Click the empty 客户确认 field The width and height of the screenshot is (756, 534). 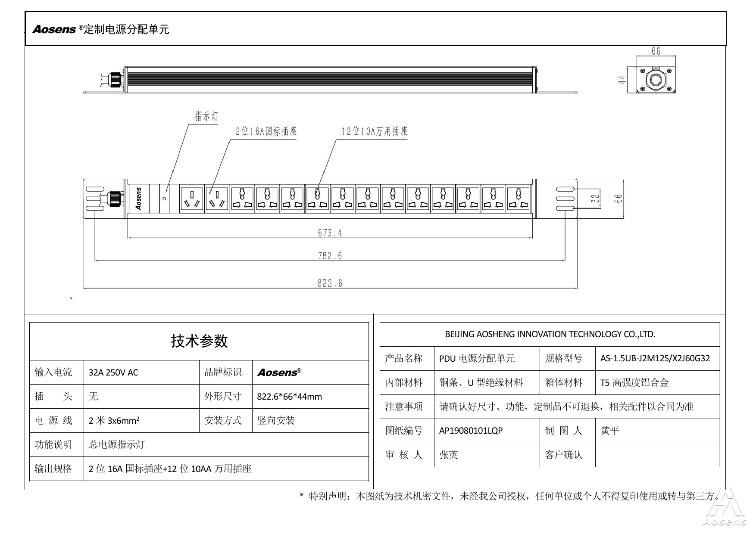(657, 455)
